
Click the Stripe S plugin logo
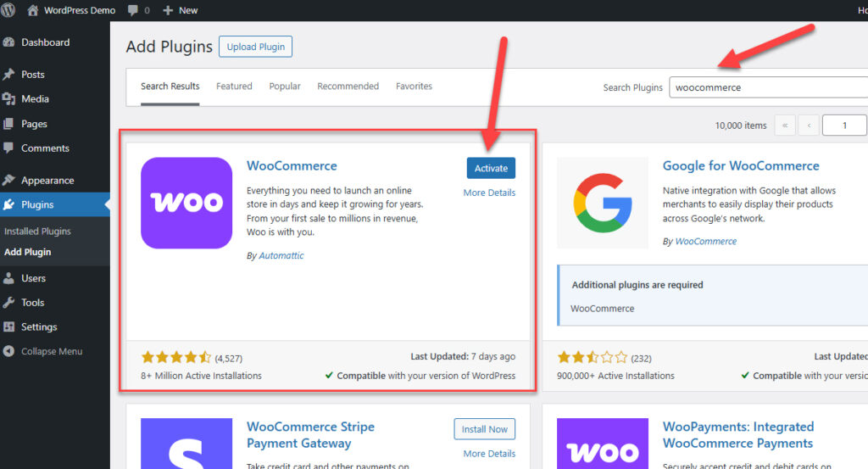click(186, 444)
